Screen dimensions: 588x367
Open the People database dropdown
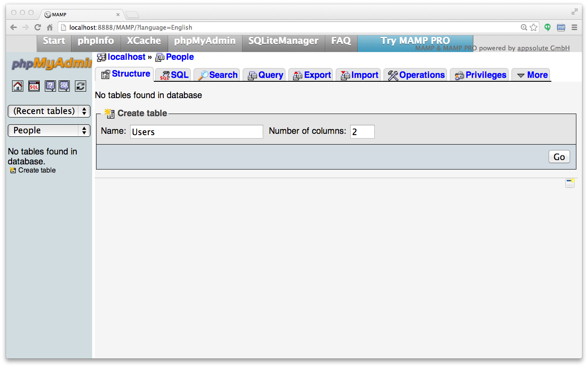[x=49, y=130]
